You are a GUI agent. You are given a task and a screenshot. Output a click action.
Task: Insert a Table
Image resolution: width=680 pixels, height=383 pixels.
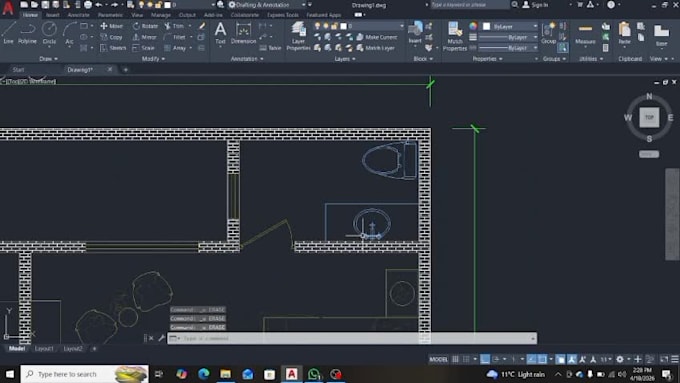(270, 48)
